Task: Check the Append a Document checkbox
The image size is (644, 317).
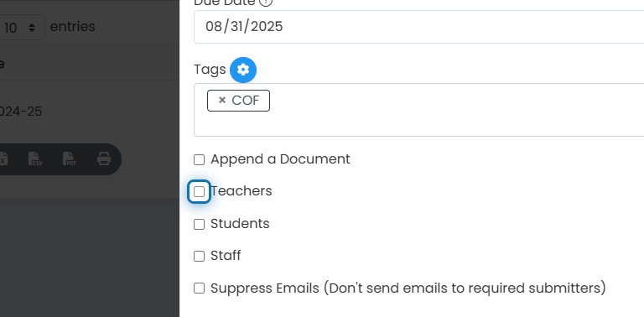Action: (200, 159)
